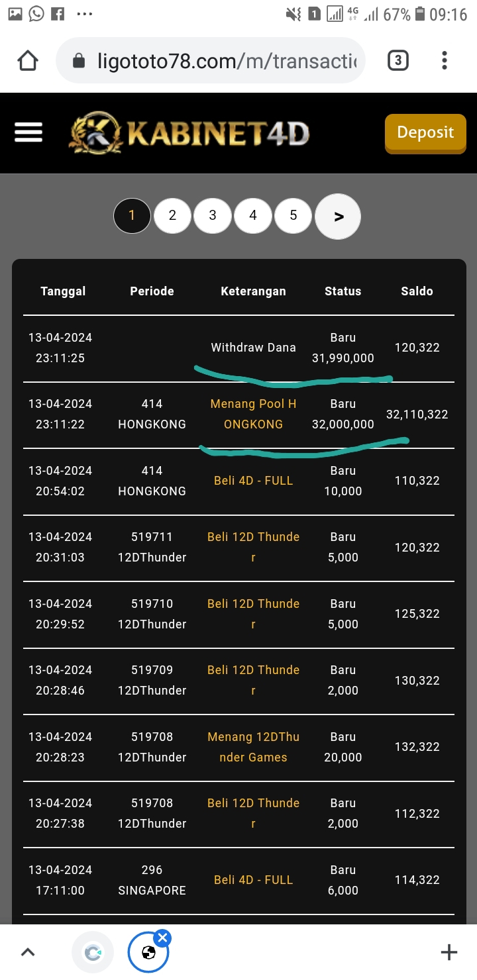Go to page 3 of transactions
This screenshot has width=477, height=980.
coord(213,215)
